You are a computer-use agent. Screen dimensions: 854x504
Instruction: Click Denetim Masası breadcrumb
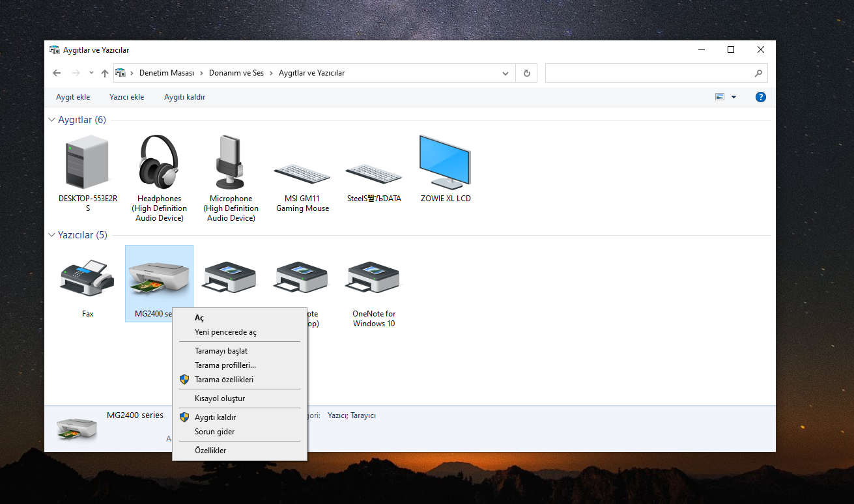click(x=166, y=73)
